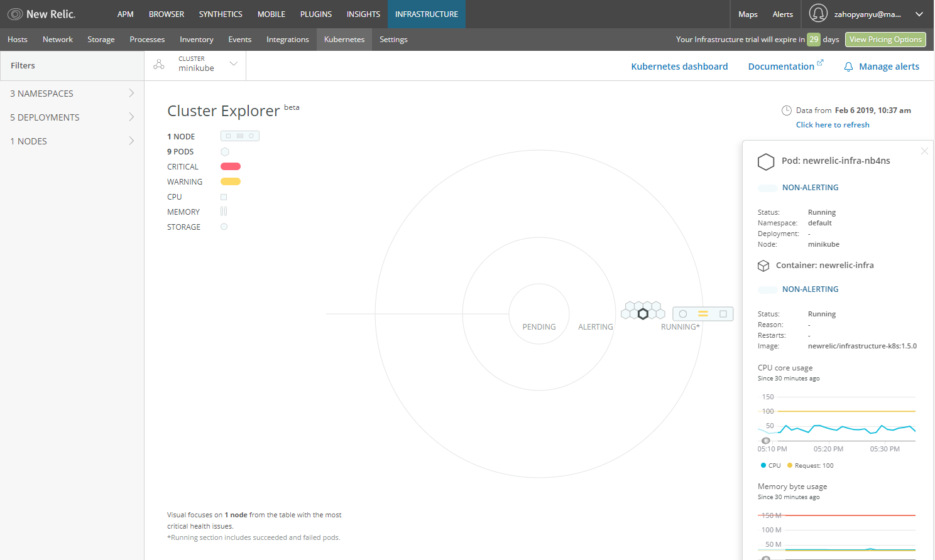The image size is (935, 560).
Task: Select the dark highlighted pod hexagon
Action: click(643, 314)
